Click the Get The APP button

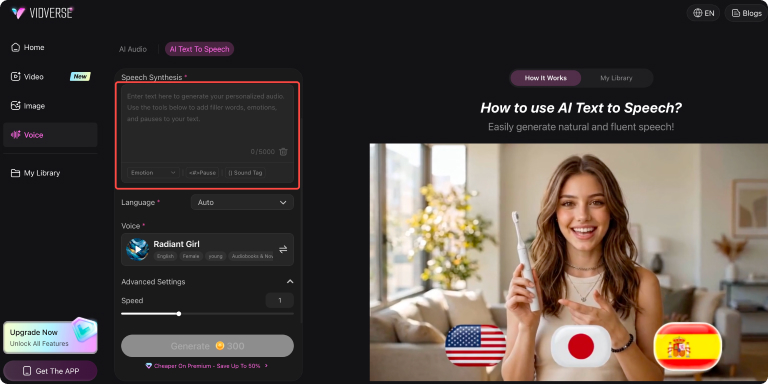click(x=50, y=371)
